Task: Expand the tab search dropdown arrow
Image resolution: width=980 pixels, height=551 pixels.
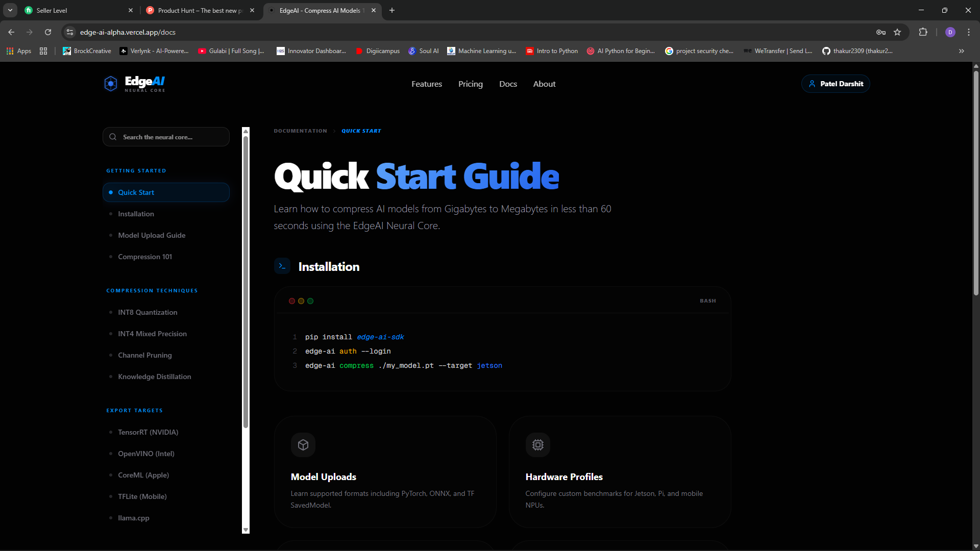Action: pyautogui.click(x=10, y=10)
